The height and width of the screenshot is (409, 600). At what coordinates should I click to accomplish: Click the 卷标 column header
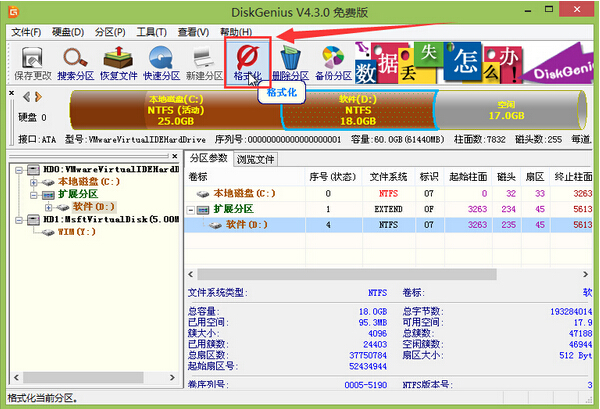(245, 177)
